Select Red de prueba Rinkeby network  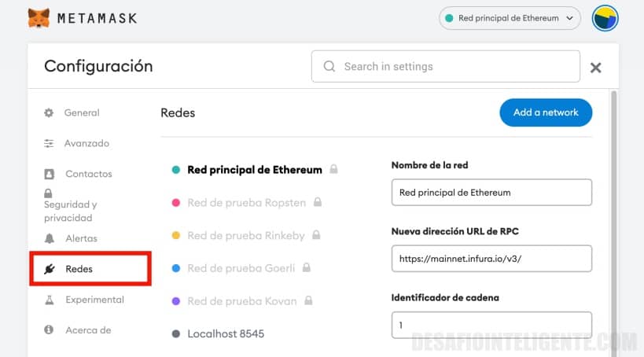click(246, 235)
